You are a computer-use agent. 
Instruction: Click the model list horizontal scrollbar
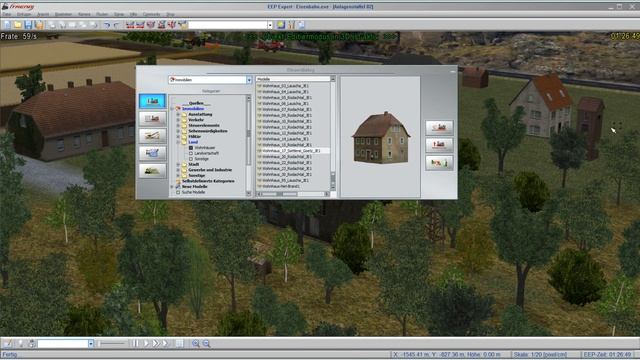pos(293,194)
